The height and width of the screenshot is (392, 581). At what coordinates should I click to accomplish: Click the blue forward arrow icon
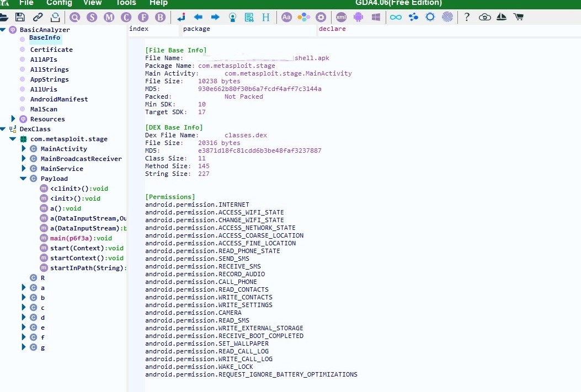215,17
